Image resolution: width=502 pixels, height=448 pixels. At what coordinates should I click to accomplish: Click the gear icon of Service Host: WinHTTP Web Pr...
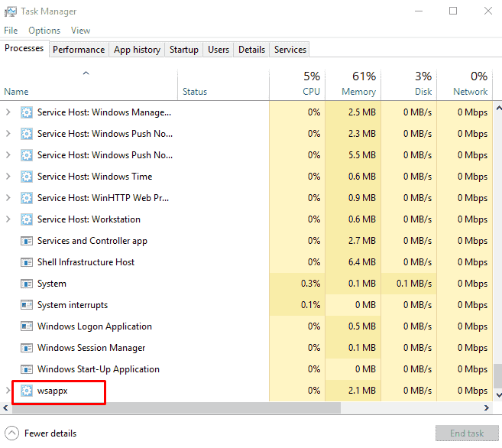(x=27, y=198)
